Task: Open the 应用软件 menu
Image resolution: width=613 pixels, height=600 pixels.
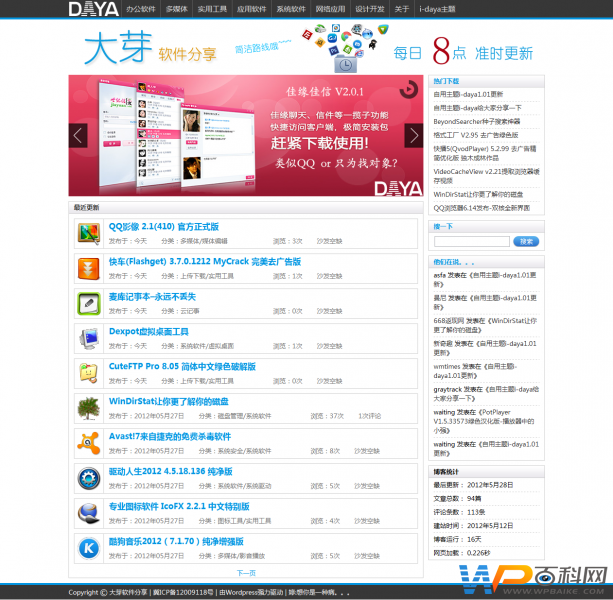Action: 252,9
